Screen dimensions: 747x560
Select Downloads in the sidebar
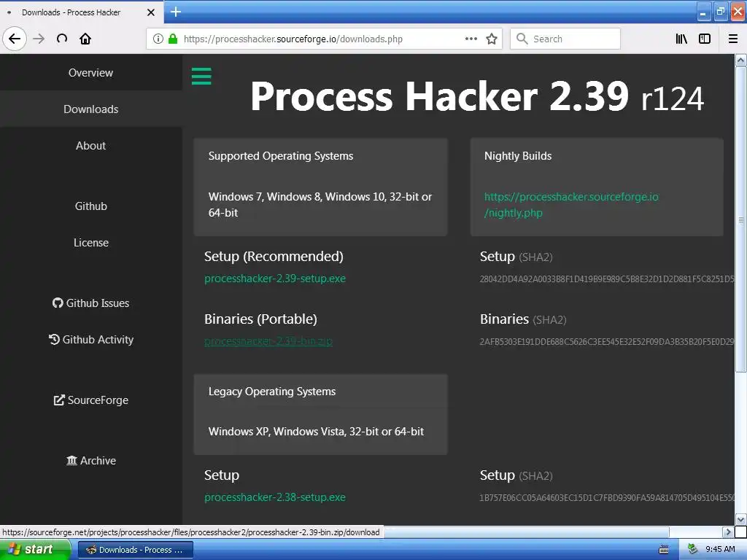click(90, 109)
